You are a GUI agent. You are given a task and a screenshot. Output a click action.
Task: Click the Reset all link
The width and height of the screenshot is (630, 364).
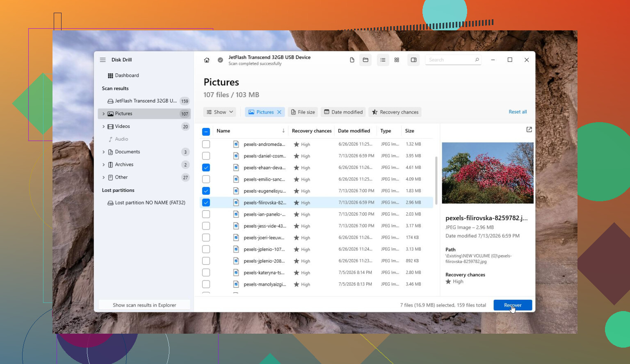point(518,112)
